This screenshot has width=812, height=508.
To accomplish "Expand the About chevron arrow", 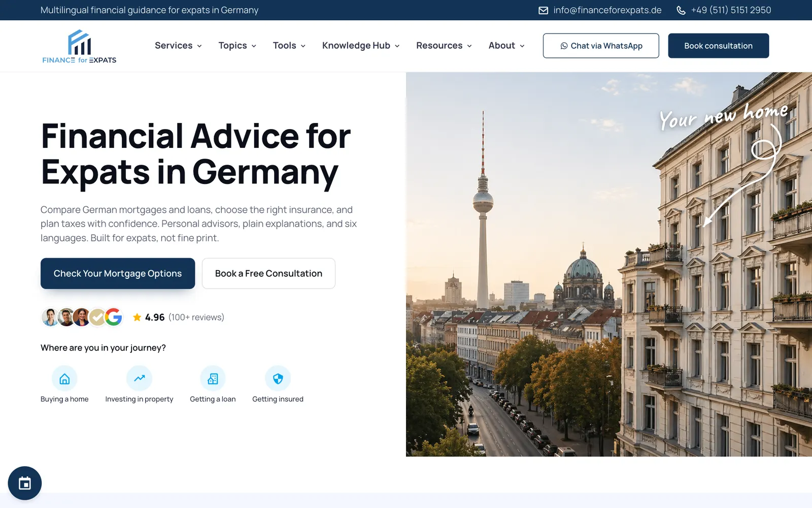I will pyautogui.click(x=522, y=46).
